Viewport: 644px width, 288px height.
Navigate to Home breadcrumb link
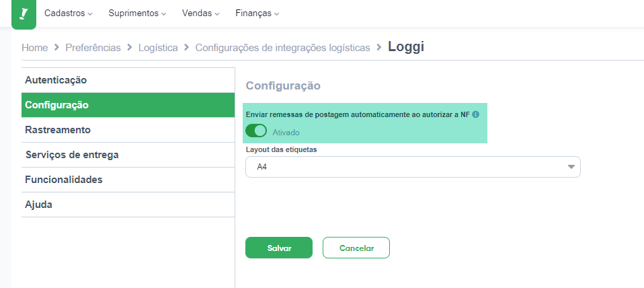pos(34,48)
